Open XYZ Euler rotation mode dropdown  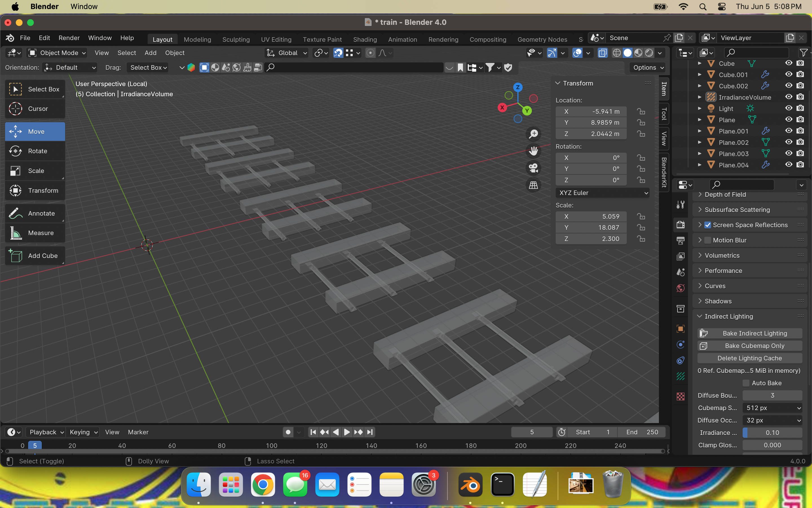pyautogui.click(x=603, y=193)
